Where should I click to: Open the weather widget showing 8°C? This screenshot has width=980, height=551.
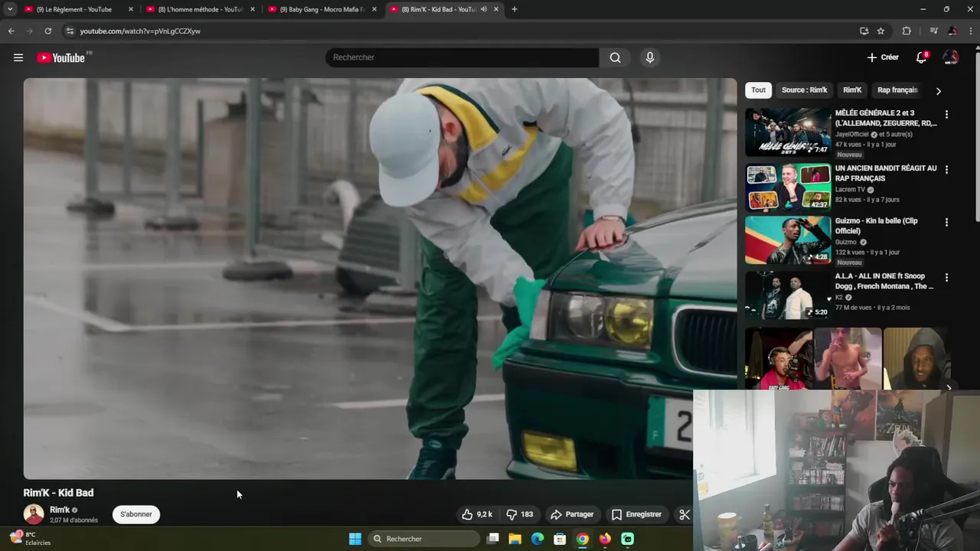(31, 538)
